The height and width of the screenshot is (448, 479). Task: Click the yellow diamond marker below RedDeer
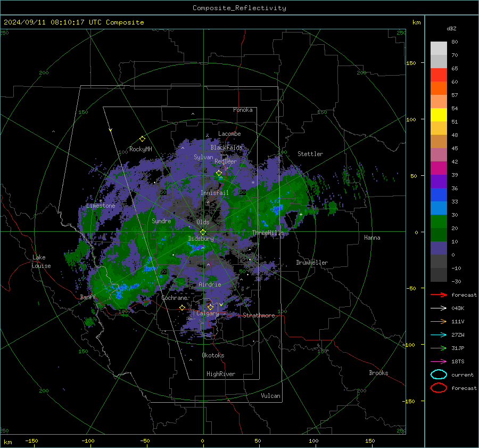click(219, 173)
